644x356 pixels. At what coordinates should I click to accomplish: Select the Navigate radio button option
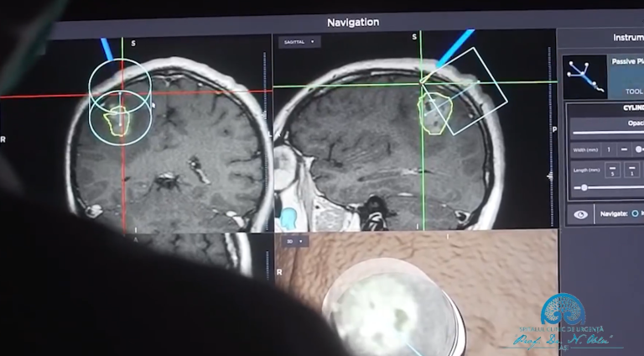(x=635, y=213)
